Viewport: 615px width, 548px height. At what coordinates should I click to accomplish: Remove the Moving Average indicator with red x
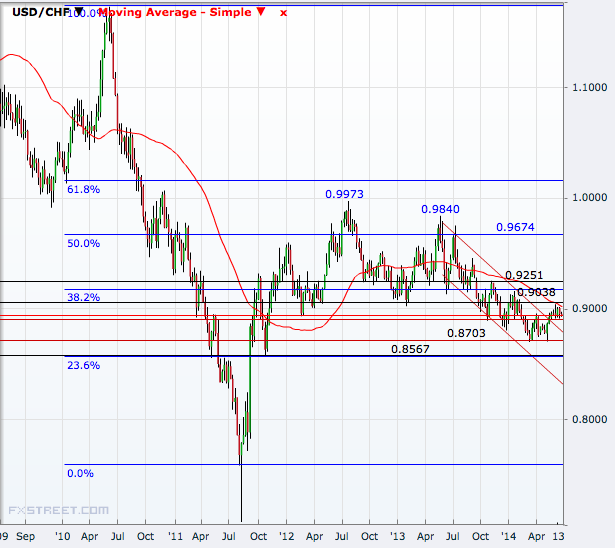coord(283,13)
